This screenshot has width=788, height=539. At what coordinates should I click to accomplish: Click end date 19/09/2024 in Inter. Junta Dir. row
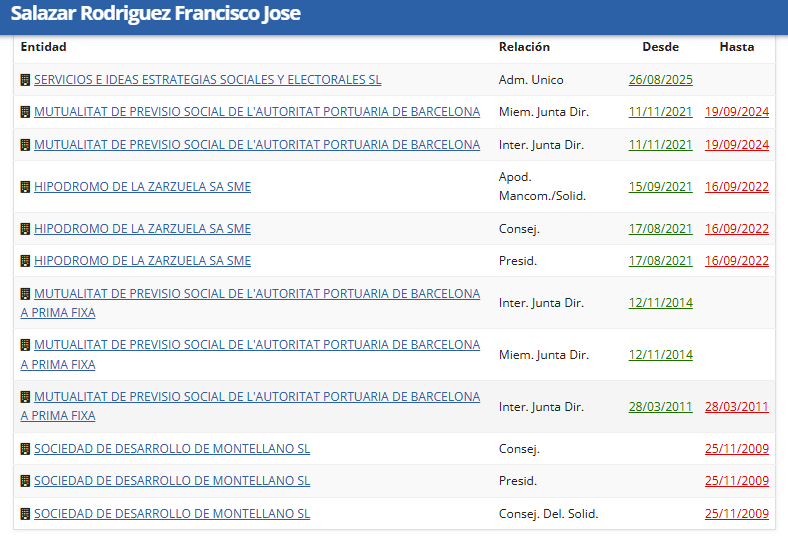pyautogui.click(x=736, y=145)
